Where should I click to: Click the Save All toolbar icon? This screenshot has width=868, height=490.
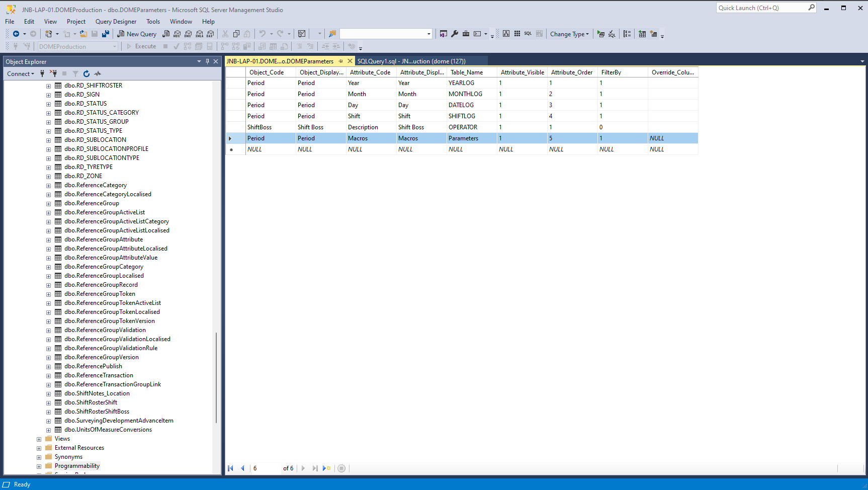105,34
